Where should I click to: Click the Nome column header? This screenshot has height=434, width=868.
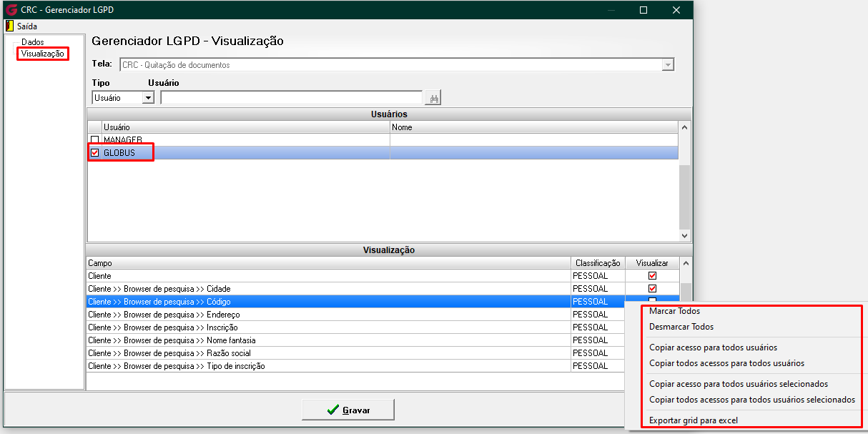click(x=535, y=127)
